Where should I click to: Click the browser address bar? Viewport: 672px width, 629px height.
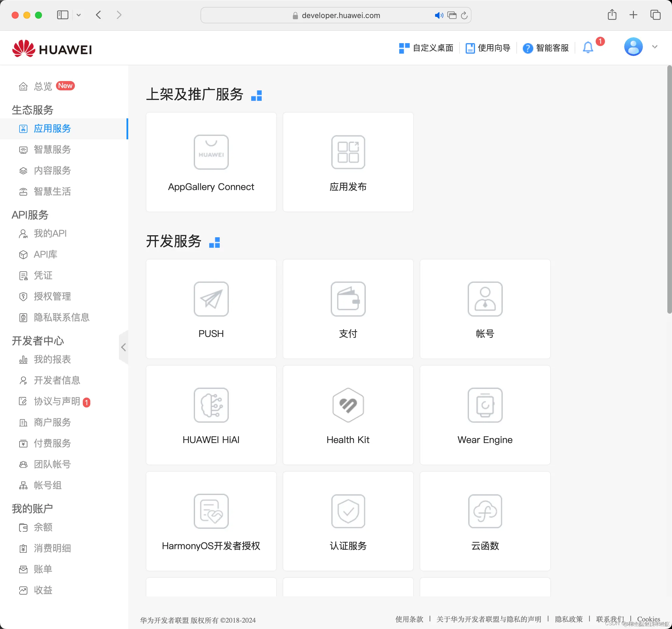coord(336,15)
